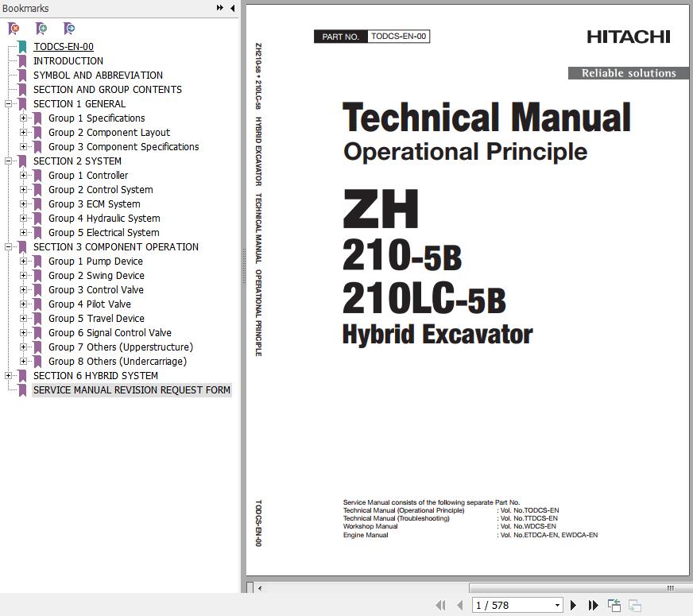Image resolution: width=693 pixels, height=616 pixels.
Task: Expand Group 1 Pump Device bookmark
Action: tap(23, 262)
